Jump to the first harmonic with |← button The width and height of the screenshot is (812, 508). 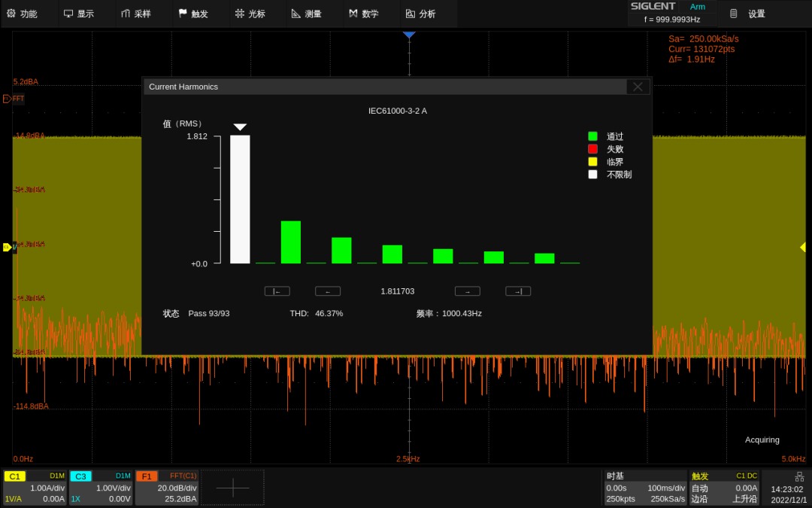277,291
